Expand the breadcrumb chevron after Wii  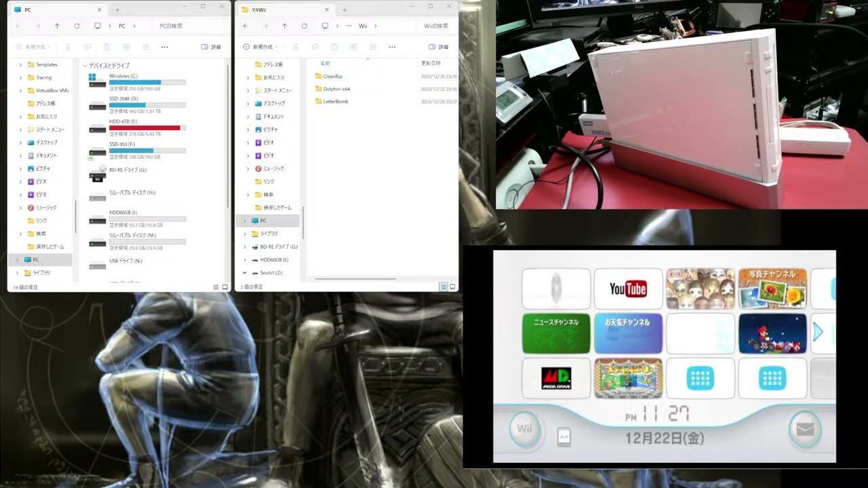pos(377,26)
